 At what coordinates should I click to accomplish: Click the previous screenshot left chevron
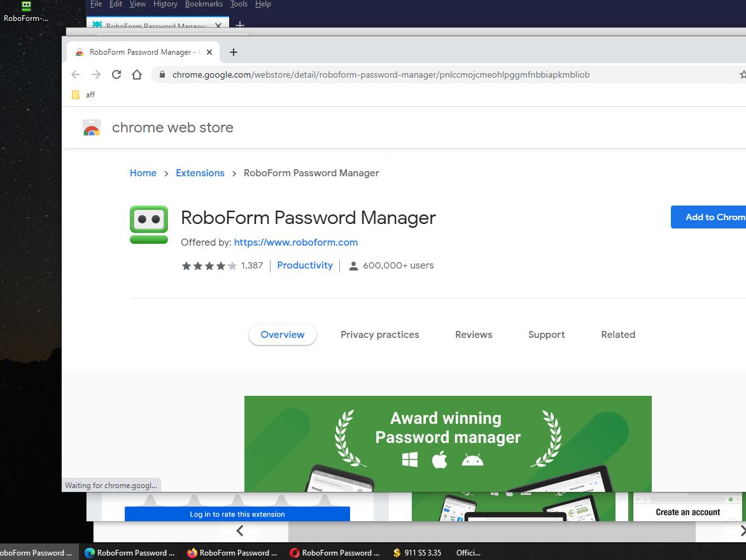pos(240,531)
